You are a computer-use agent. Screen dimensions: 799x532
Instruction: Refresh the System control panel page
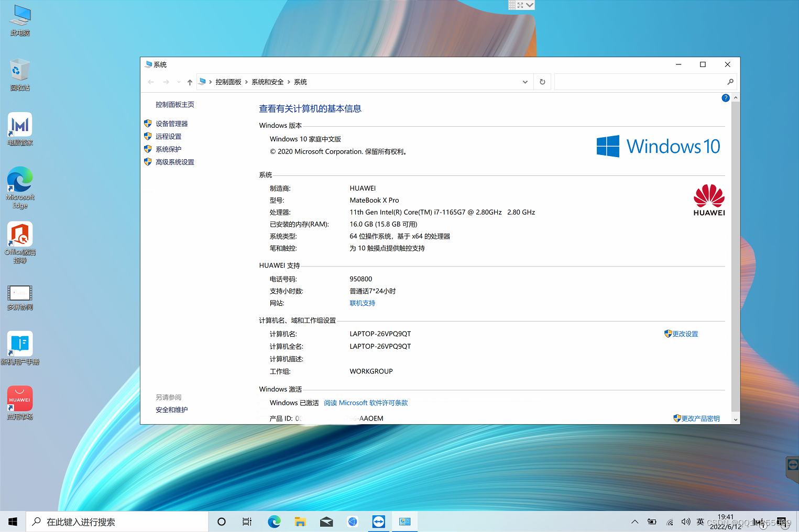542,82
